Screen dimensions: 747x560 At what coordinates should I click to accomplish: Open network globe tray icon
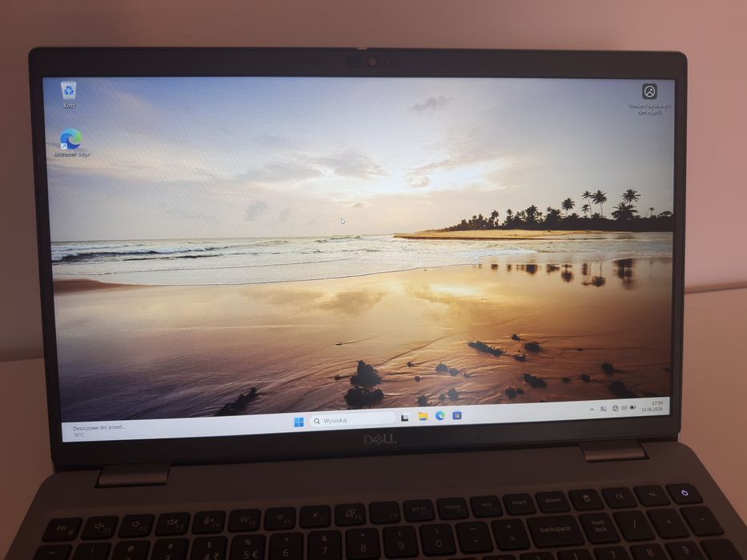pyautogui.click(x=615, y=409)
